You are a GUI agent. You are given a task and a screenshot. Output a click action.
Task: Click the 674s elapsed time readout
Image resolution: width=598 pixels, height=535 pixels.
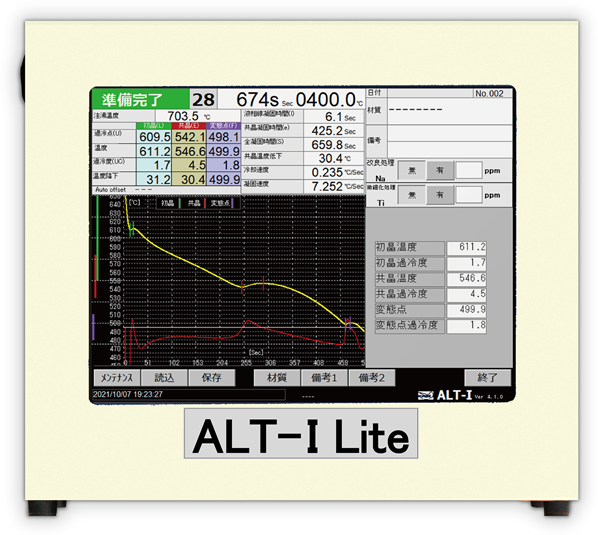tap(257, 100)
